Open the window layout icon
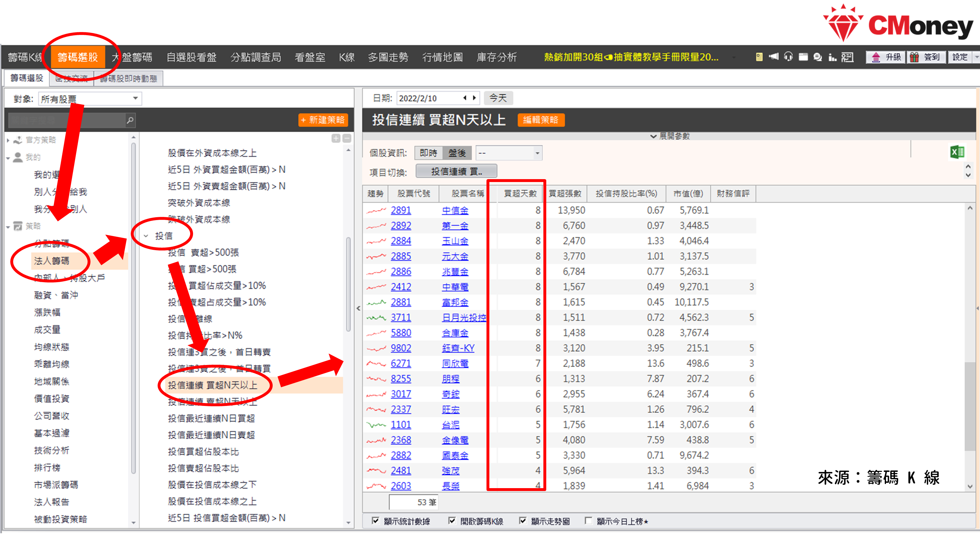The height and width of the screenshot is (539, 980). point(803,57)
